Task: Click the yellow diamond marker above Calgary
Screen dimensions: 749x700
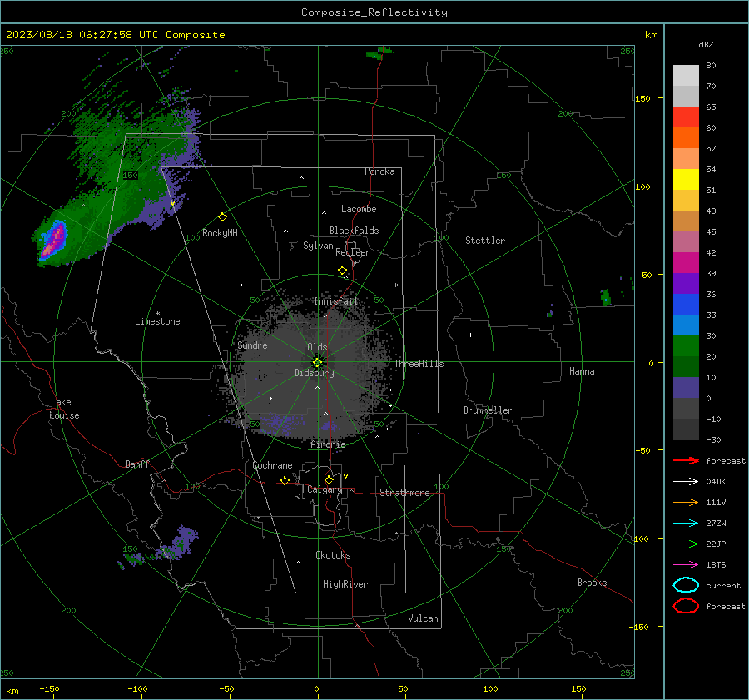Action: 329,479
